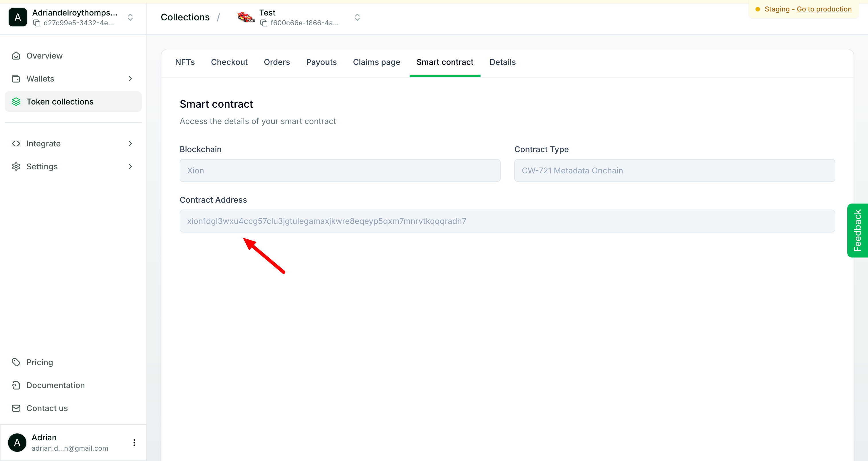Open the project switcher dropdown
868x461 pixels.
130,17
